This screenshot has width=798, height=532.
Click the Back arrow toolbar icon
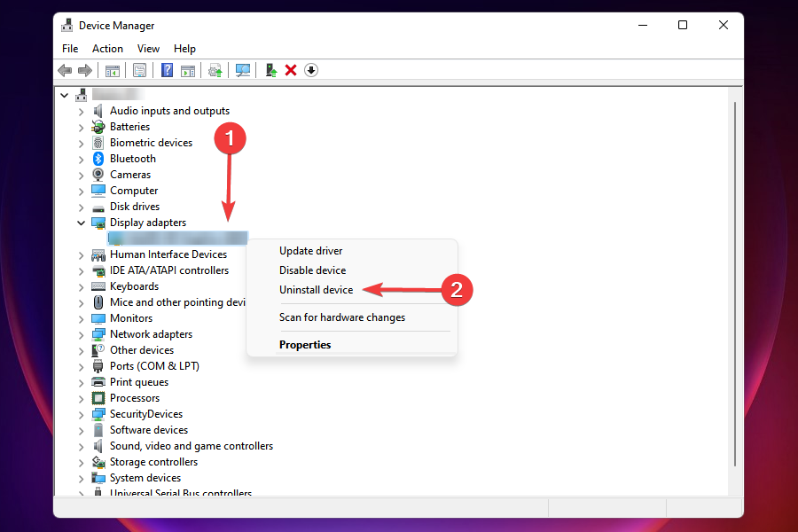[x=65, y=70]
